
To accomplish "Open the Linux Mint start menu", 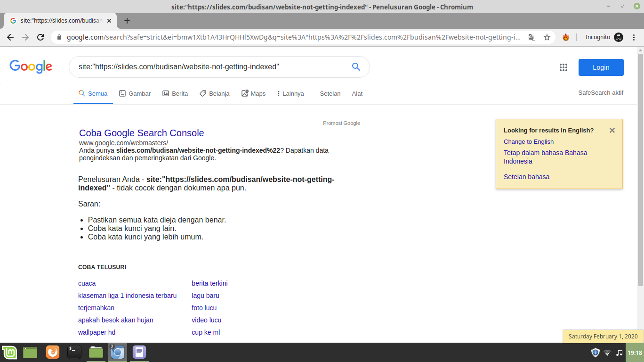I will click(9, 352).
